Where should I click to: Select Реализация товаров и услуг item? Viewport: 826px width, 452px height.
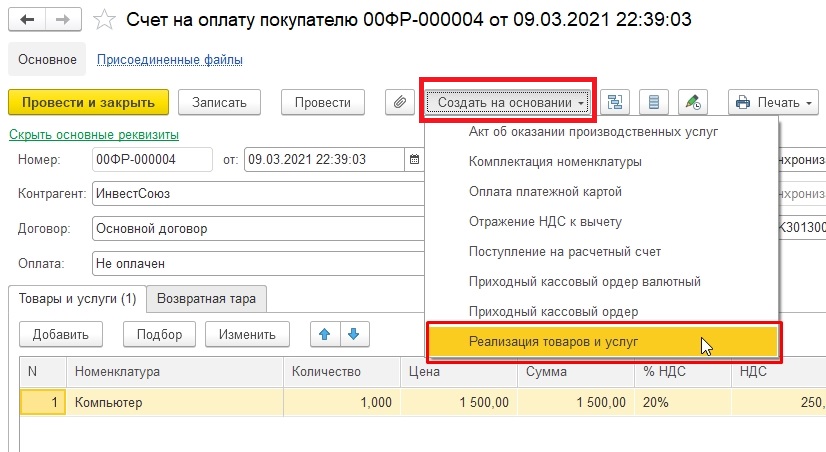point(602,342)
